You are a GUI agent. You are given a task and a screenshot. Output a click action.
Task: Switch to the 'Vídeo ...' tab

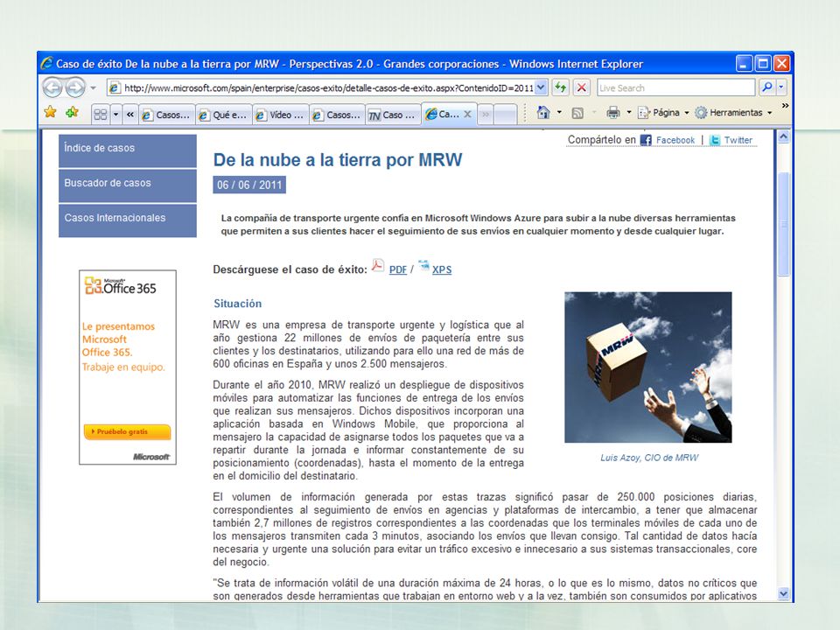click(281, 115)
